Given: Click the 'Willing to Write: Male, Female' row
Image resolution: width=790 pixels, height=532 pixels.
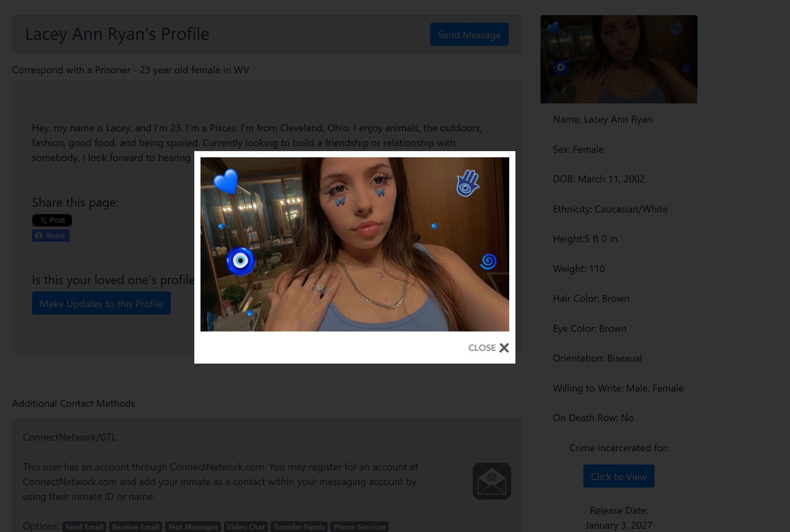Looking at the screenshot, I should point(619,388).
